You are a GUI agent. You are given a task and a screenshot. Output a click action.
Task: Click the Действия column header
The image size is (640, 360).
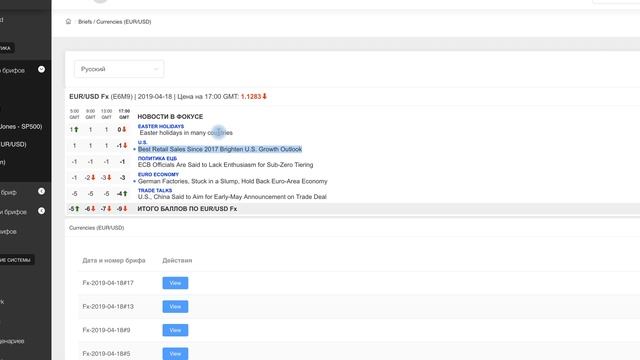pos(177,260)
